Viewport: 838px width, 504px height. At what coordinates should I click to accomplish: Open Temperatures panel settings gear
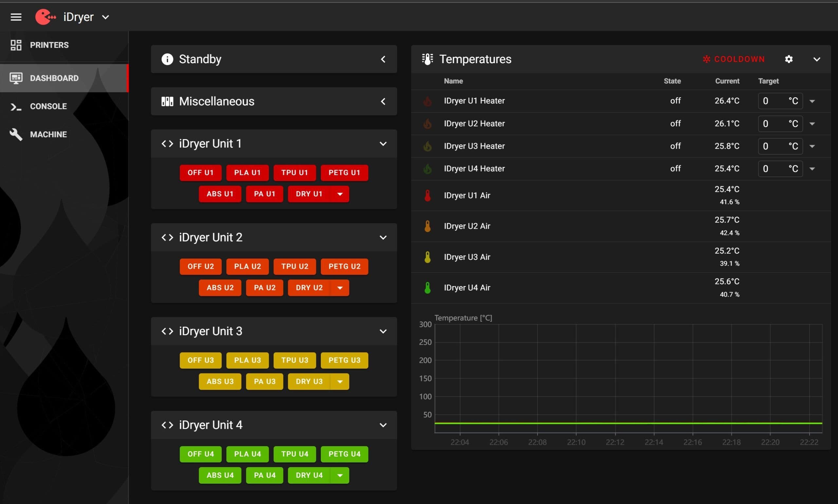(x=789, y=59)
